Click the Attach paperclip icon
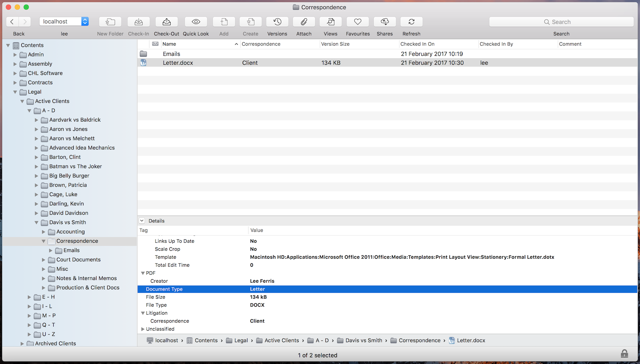Image resolution: width=640 pixels, height=364 pixels. 304,22
